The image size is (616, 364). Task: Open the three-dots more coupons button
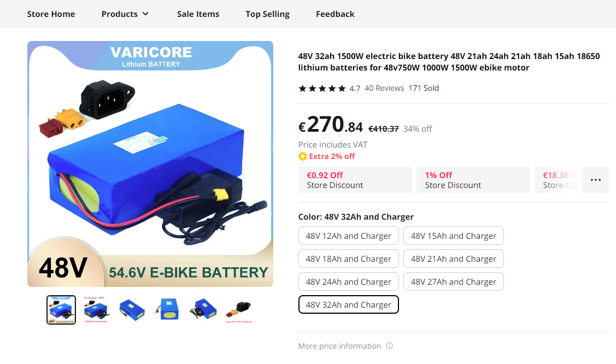596,180
